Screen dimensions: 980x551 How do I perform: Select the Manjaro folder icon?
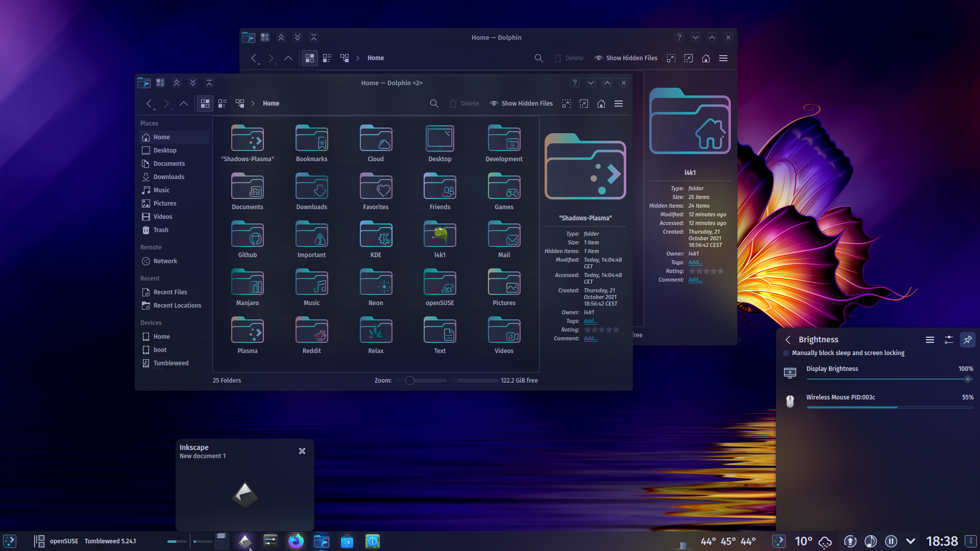(x=248, y=282)
